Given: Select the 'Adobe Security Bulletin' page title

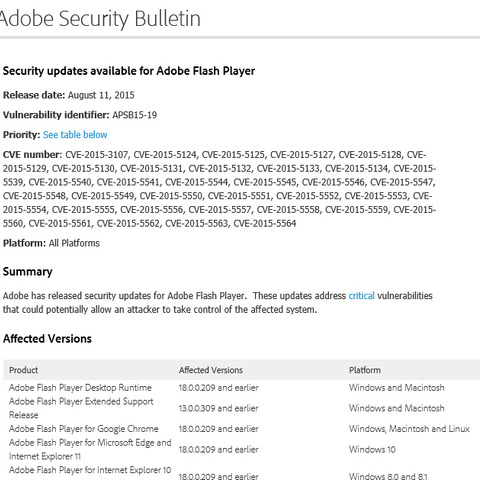Looking at the screenshot, I should point(100,19).
